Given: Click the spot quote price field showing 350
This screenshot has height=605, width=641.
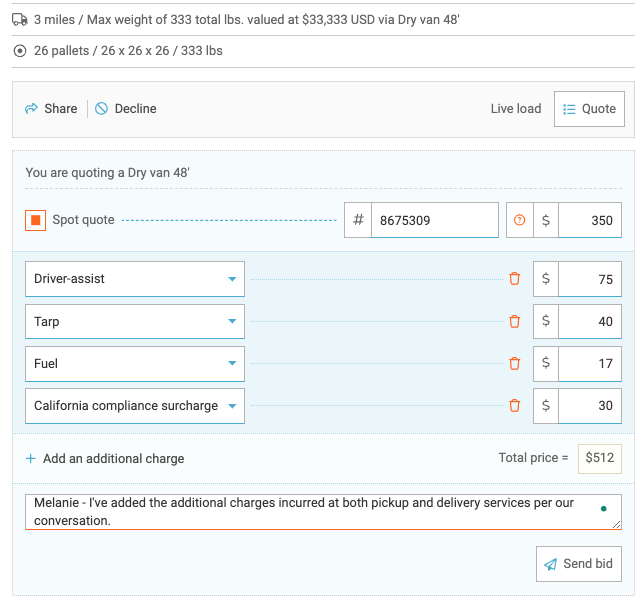Looking at the screenshot, I should click(589, 220).
